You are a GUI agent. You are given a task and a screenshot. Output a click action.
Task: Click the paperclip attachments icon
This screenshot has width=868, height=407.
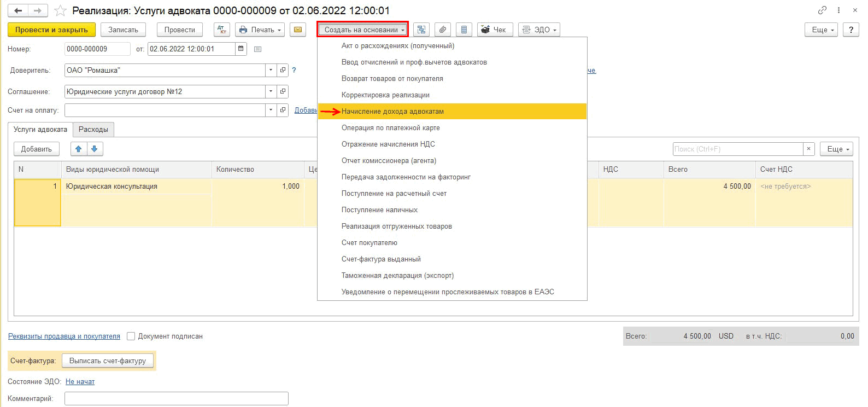[x=443, y=30]
